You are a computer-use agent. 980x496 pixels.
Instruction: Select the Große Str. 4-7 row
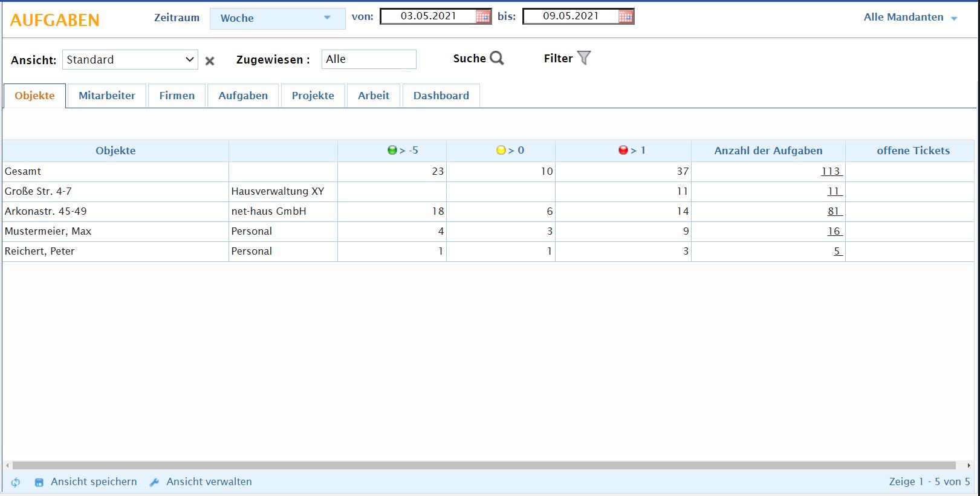[488, 191]
